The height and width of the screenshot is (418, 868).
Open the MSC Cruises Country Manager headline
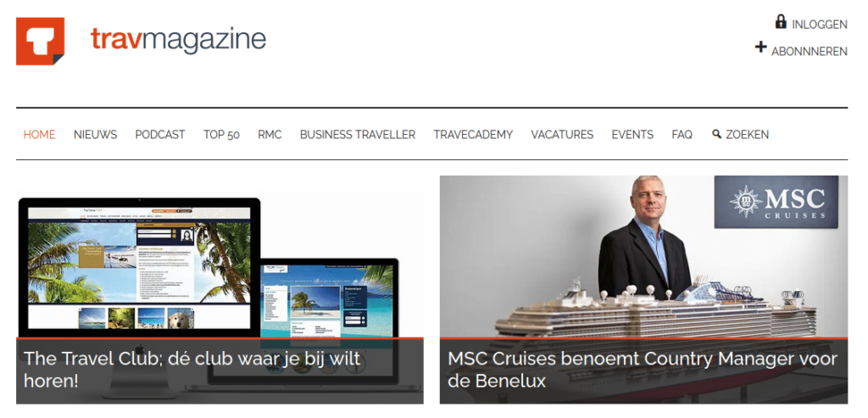(x=643, y=370)
